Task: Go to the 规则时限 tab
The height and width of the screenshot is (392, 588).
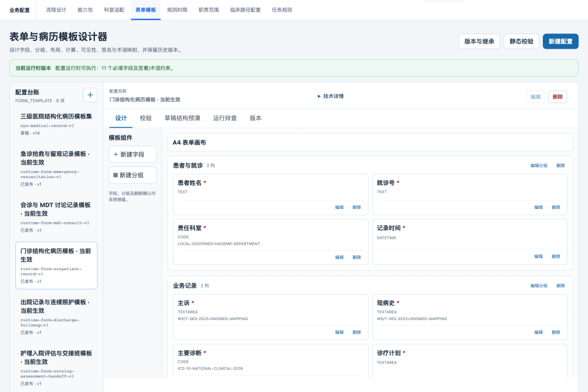Action: pos(177,10)
